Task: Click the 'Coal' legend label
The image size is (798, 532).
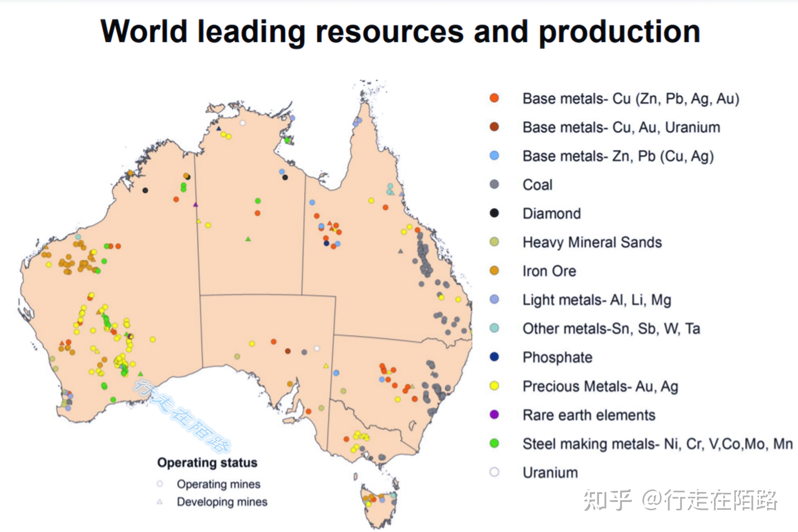Action: coord(537,185)
